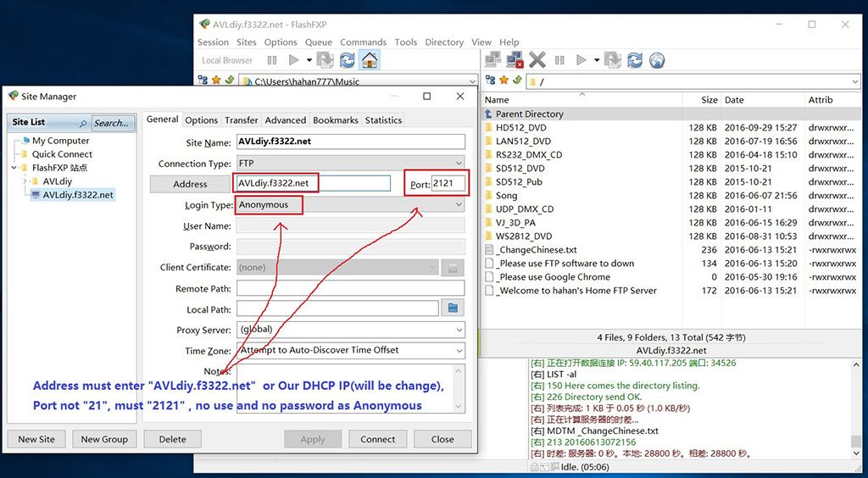Open the Time Zone dropdown
This screenshot has height=478, width=868.
click(x=459, y=351)
